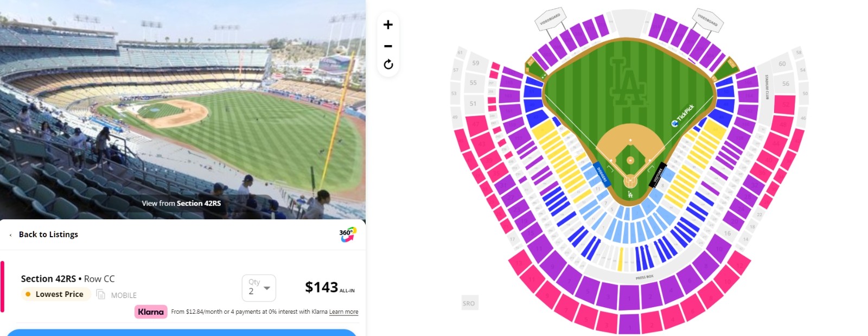Click the Klarna logo badge
Screen dimensions: 868x336
point(151,312)
